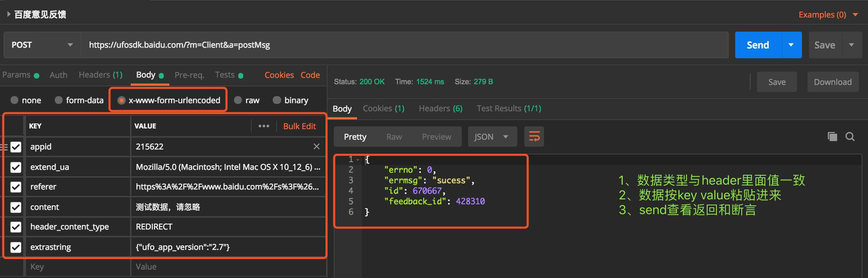Image resolution: width=868 pixels, height=278 pixels.
Task: Open the Save request dropdown arrow
Action: 851,45
